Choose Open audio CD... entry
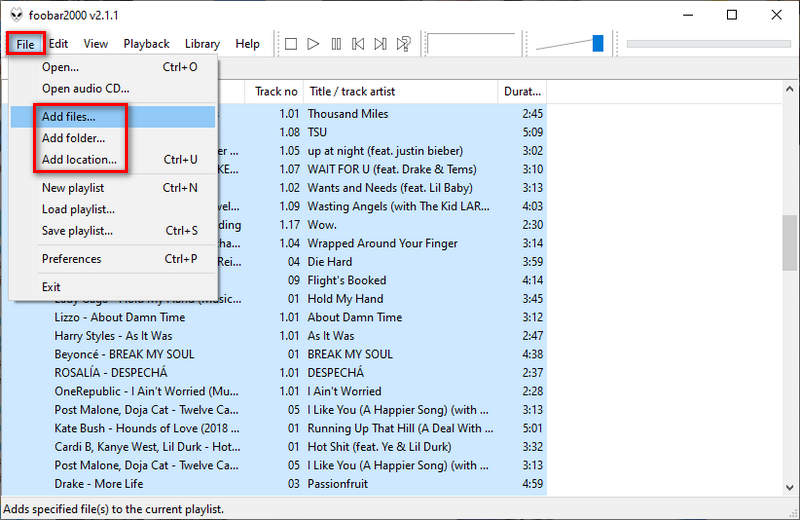The image size is (800, 520). pyautogui.click(x=113, y=88)
